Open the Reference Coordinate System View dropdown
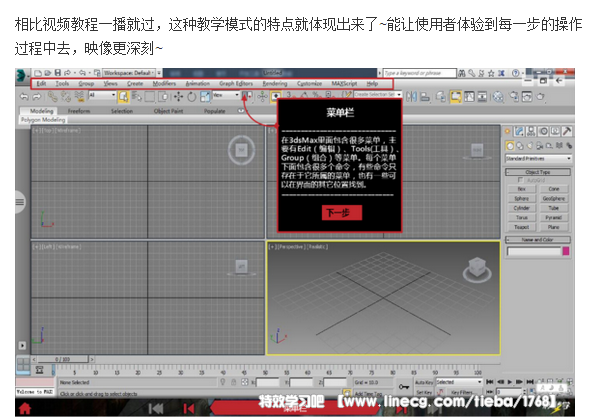Viewport: 590px width, 418px height. [226, 95]
